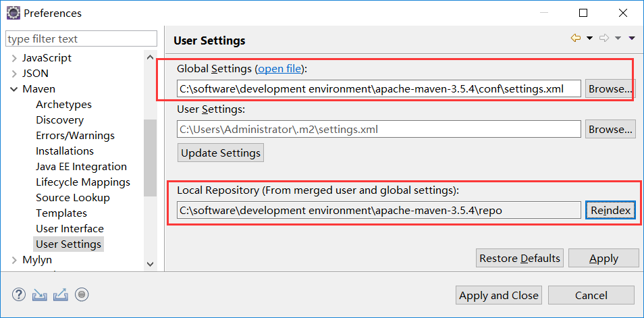644x318 pixels.
Task: Open the Archetypes preferences page
Action: click(x=63, y=105)
